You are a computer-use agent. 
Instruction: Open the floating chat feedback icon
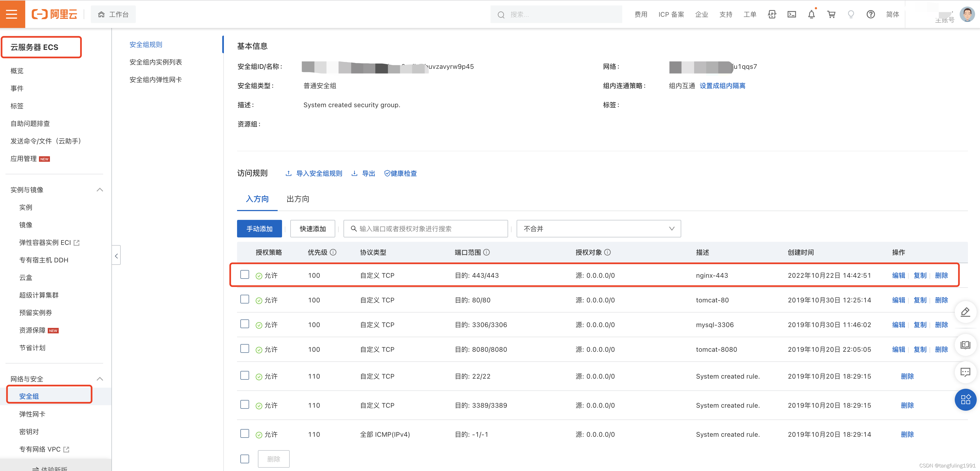[x=965, y=372]
